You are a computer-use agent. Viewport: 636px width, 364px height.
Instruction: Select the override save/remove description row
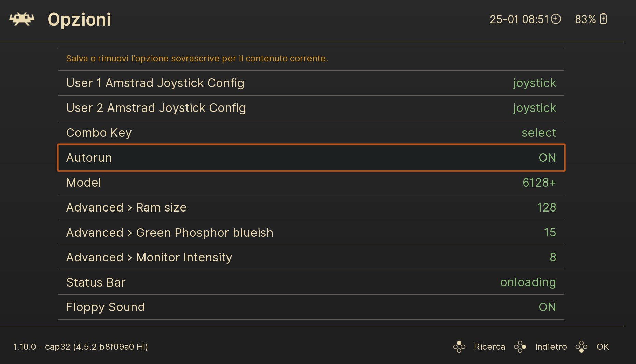coord(311,59)
